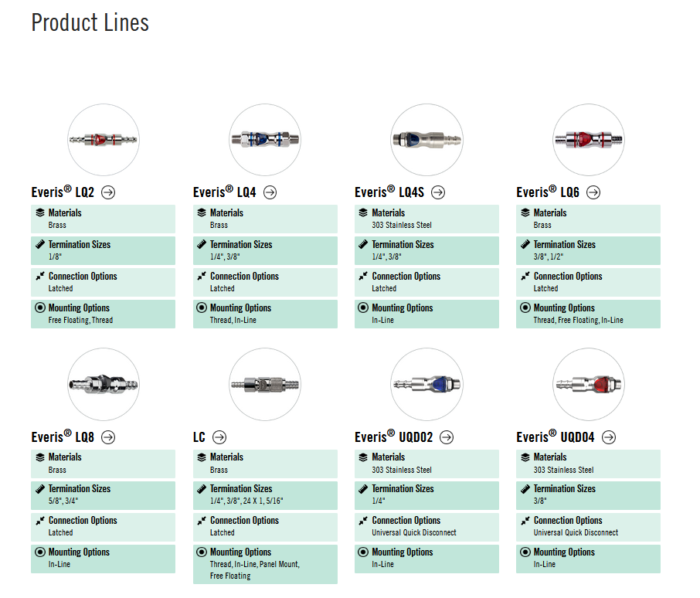Go to the Everis LQ8 product page

coord(63,437)
